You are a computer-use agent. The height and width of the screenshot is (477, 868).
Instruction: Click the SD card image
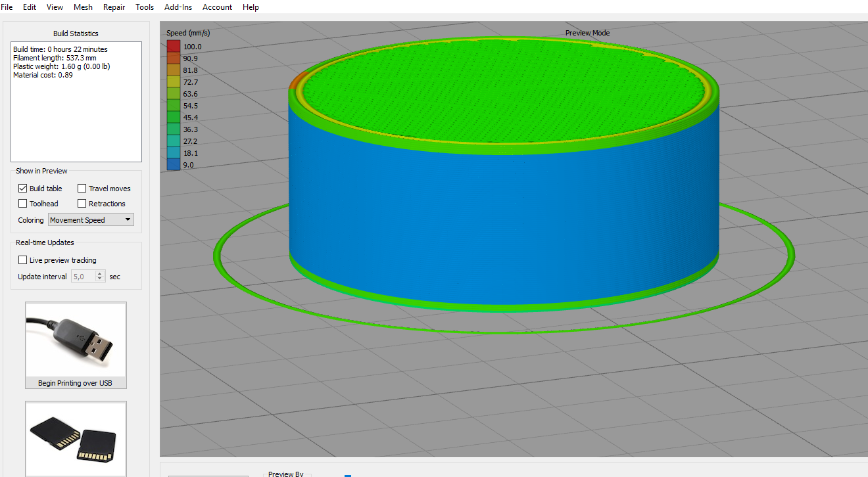76,438
